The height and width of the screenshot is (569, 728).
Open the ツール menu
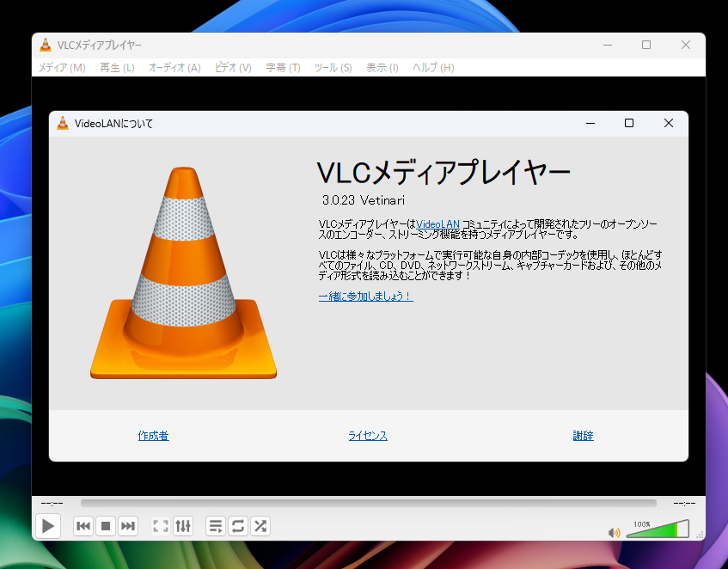[x=333, y=67]
